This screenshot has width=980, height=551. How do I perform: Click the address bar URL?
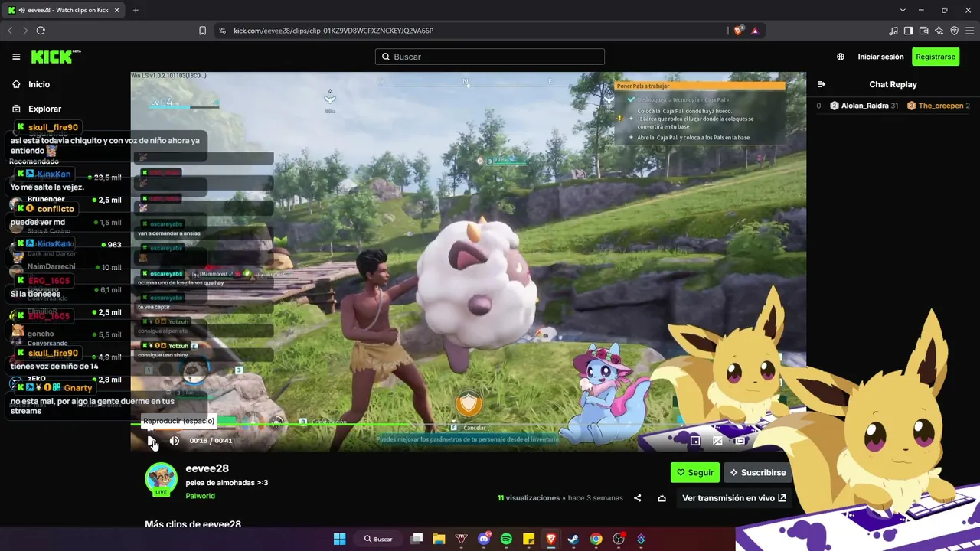(x=334, y=31)
